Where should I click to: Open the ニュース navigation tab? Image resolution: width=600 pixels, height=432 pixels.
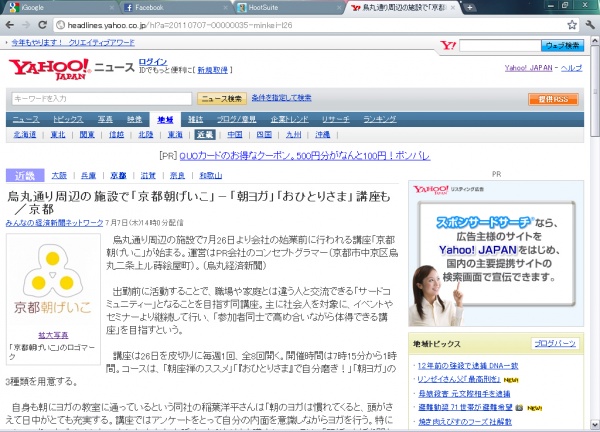pos(26,119)
